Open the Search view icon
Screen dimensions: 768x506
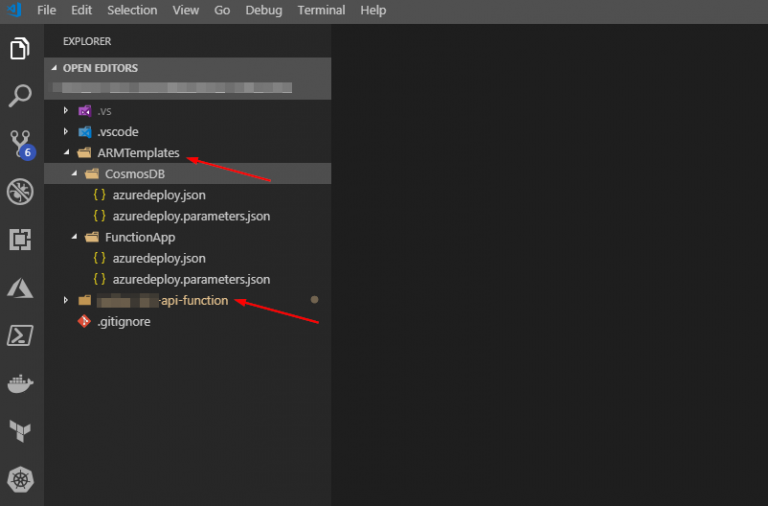tap(20, 96)
